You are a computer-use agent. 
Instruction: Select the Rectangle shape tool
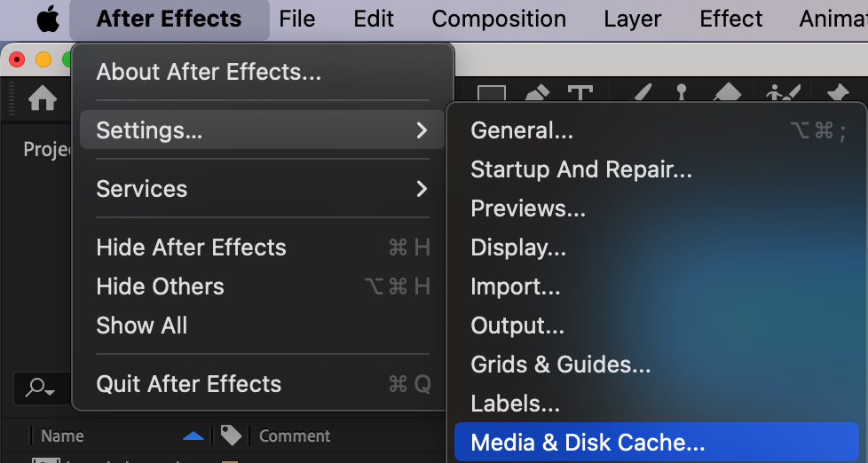pyautogui.click(x=491, y=95)
